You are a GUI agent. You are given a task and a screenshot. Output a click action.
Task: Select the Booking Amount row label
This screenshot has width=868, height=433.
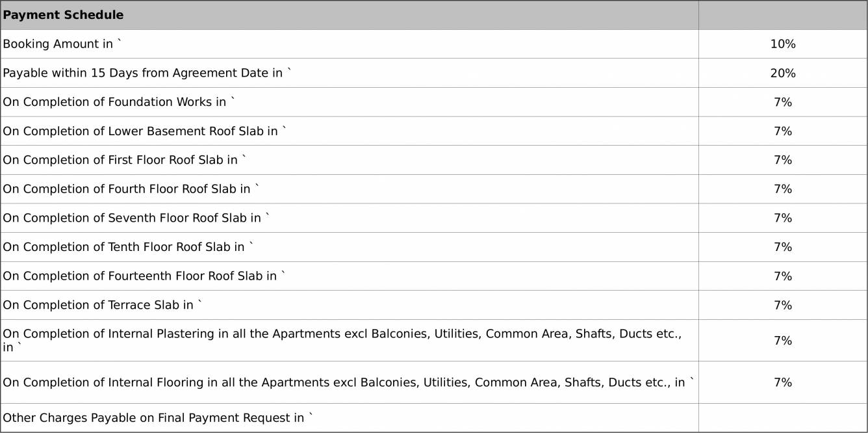[62, 44]
